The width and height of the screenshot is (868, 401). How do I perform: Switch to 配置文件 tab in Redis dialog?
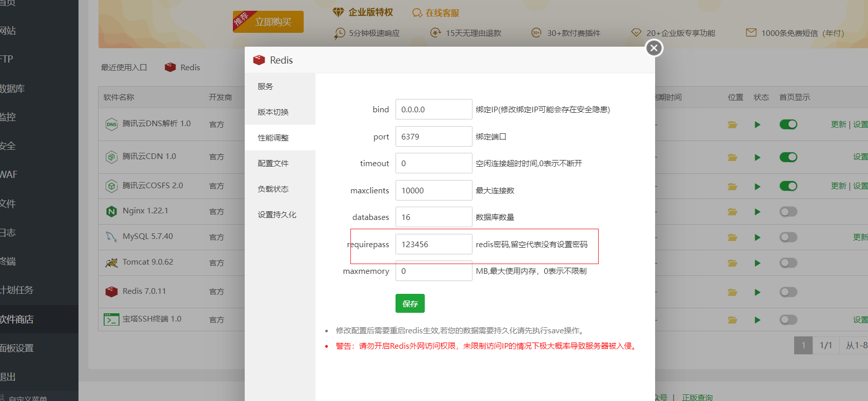[273, 164]
